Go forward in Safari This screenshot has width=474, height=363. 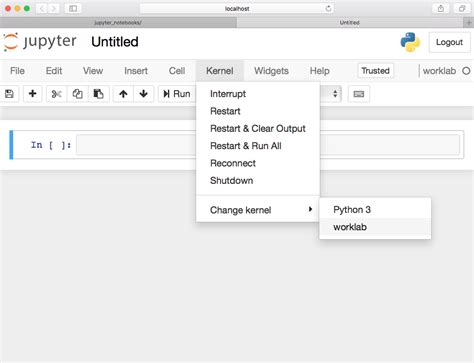click(x=53, y=9)
